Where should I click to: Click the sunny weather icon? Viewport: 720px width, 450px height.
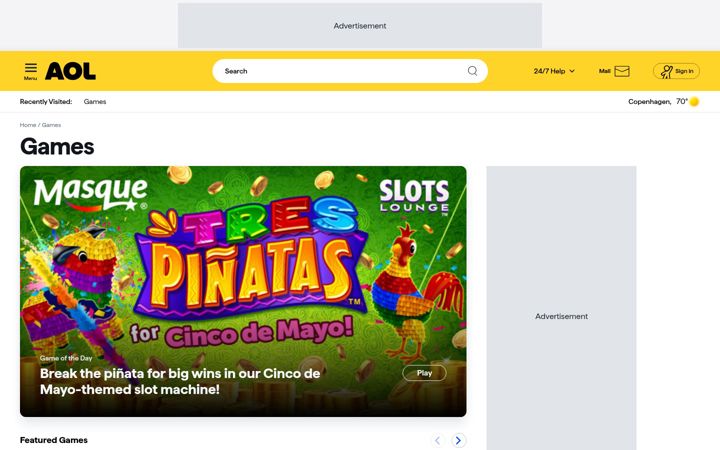coord(694,101)
